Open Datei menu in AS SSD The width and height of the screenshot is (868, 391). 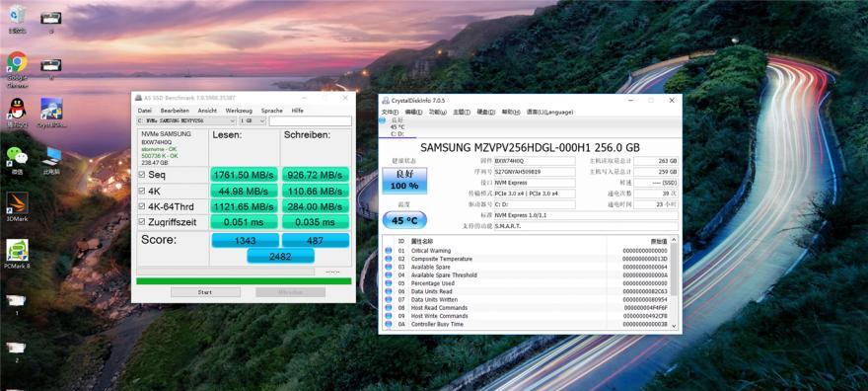[144, 111]
